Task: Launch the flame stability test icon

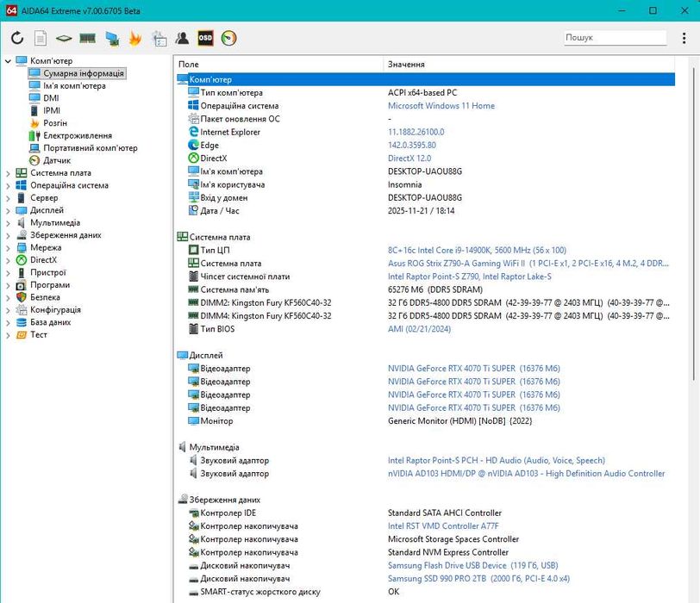Action: point(135,38)
